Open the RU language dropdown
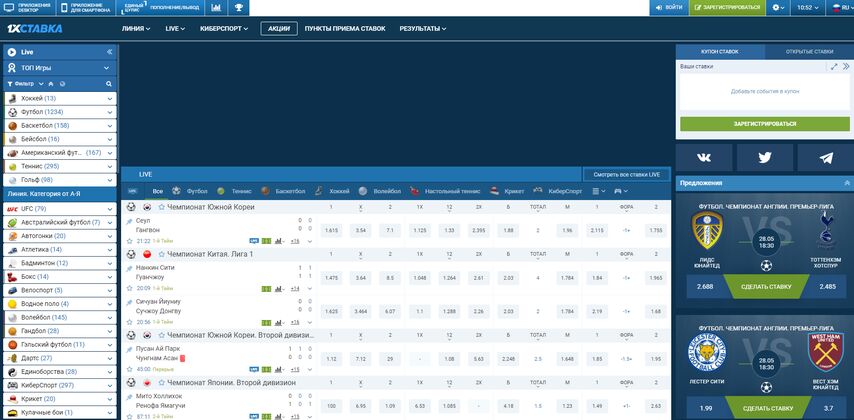Image resolution: width=854 pixels, height=420 pixels. click(x=841, y=8)
